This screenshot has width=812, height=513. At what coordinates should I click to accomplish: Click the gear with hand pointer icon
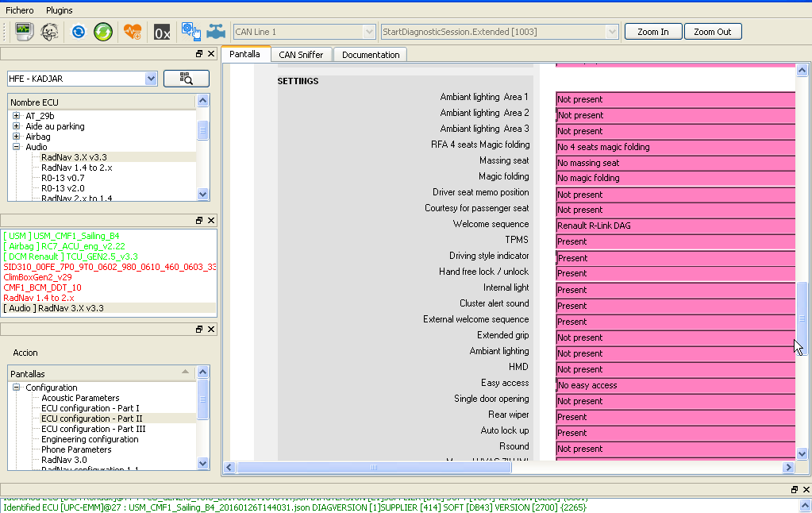[x=190, y=32]
